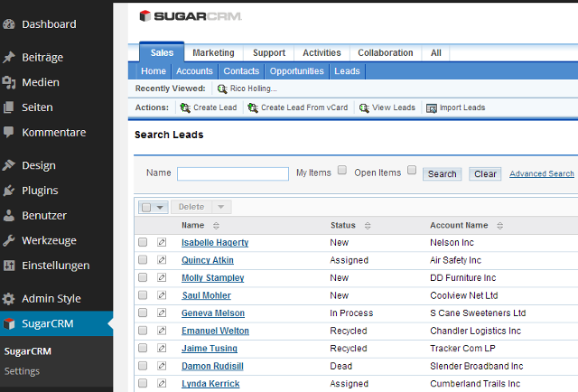The height and width of the screenshot is (392, 578).
Task: Select the Isabelle Hagerty row checkbox
Action: point(143,242)
